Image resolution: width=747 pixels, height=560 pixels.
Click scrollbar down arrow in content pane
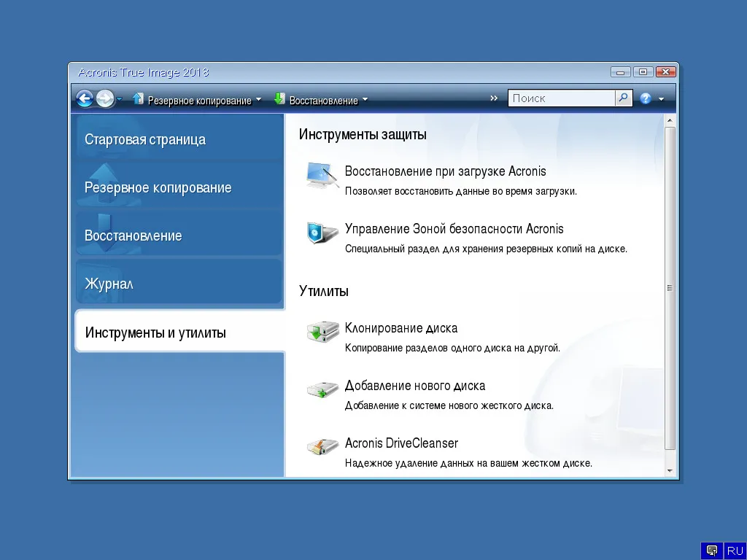tap(670, 470)
